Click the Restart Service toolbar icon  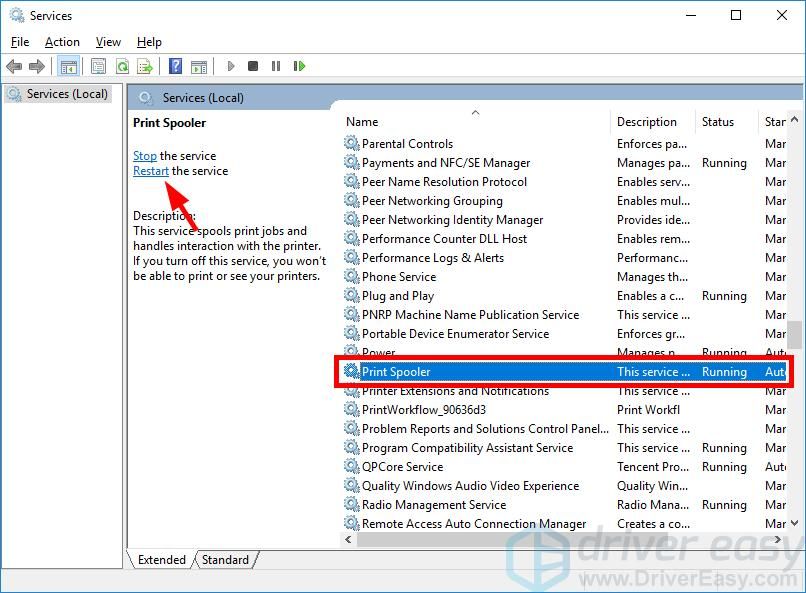299,67
